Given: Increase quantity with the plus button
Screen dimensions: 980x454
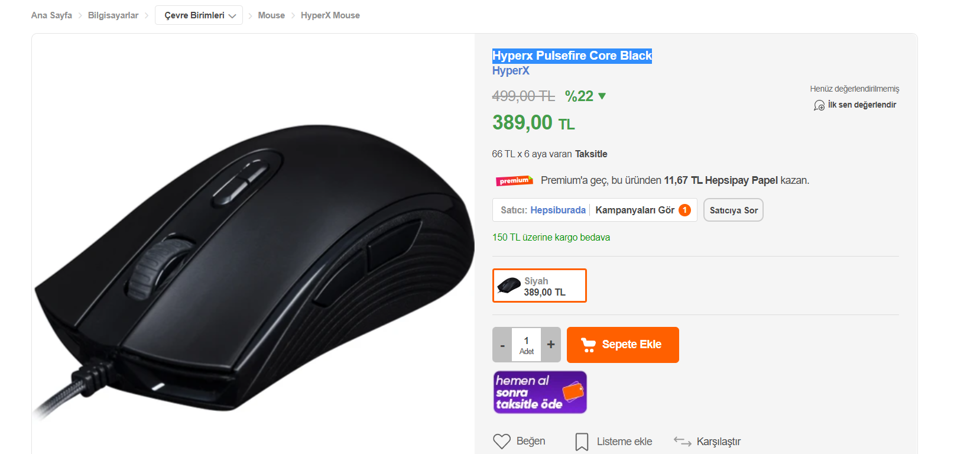Looking at the screenshot, I should pyautogui.click(x=551, y=345).
